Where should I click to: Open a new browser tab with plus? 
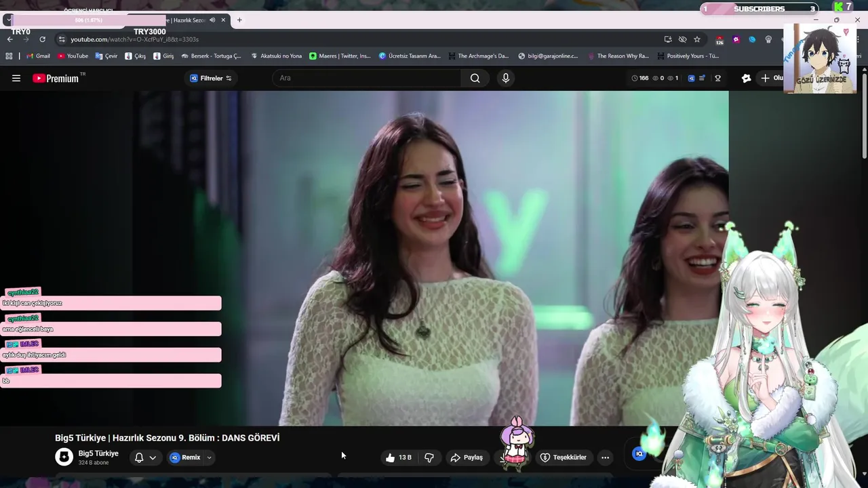(x=239, y=20)
